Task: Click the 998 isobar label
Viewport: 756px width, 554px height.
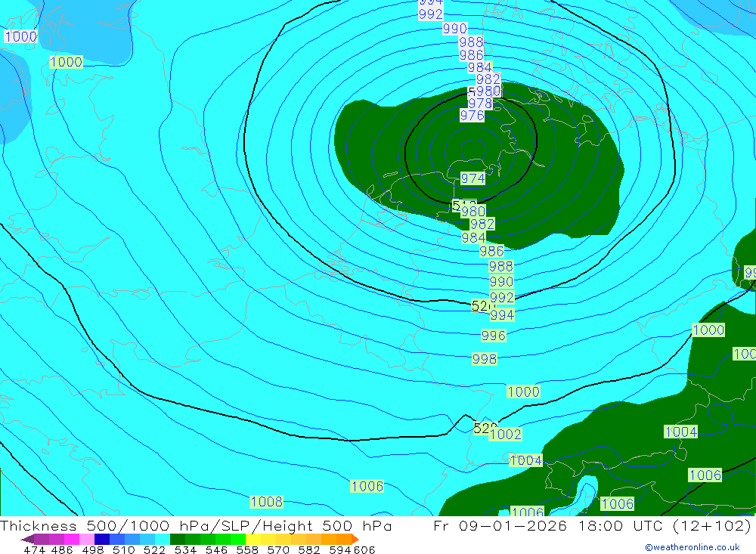Action: (x=484, y=358)
